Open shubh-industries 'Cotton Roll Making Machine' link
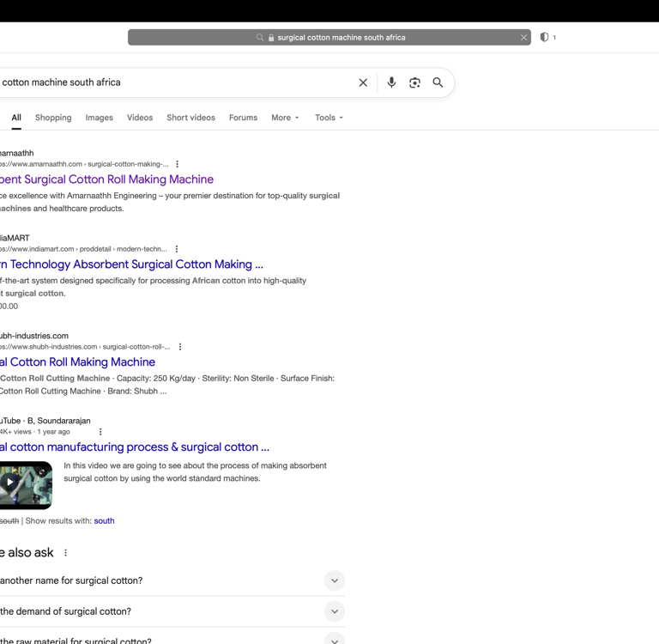The width and height of the screenshot is (659, 644). pyautogui.click(x=77, y=362)
